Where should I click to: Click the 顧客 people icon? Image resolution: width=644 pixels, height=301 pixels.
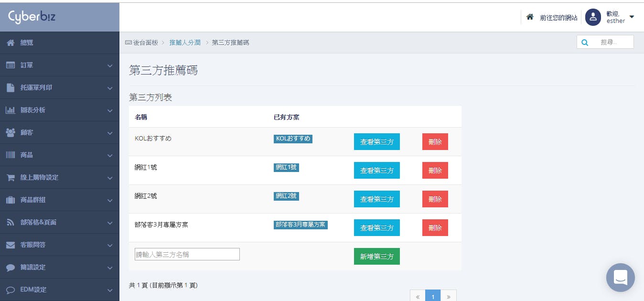(x=11, y=132)
